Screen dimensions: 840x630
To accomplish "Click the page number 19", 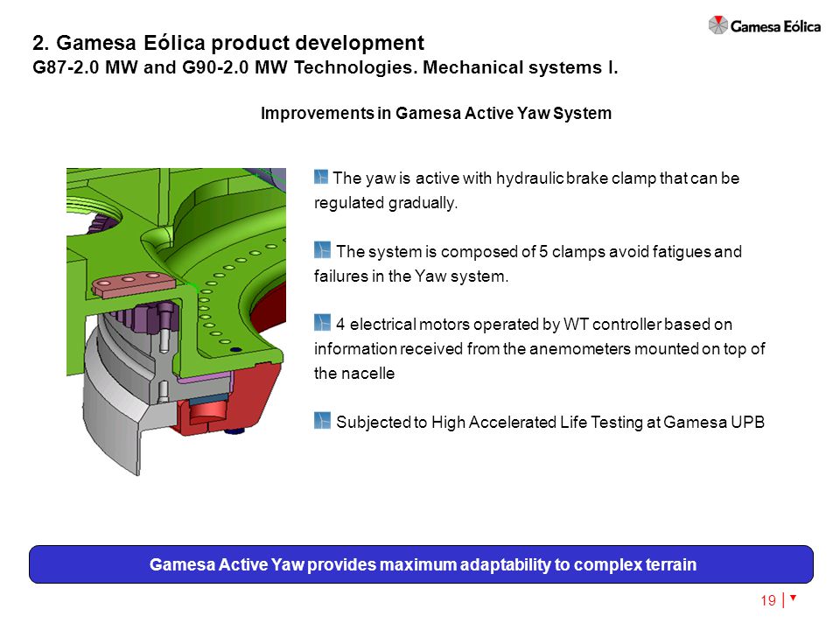I will point(768,600).
